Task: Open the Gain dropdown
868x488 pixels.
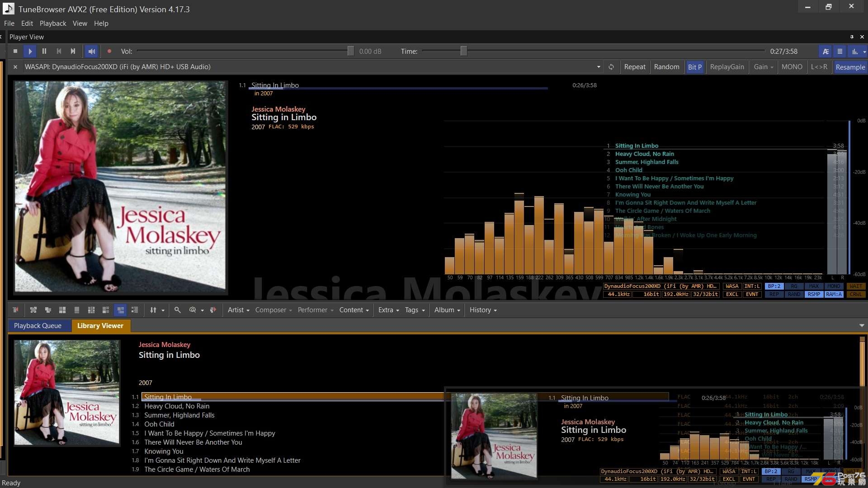Action: pos(764,67)
